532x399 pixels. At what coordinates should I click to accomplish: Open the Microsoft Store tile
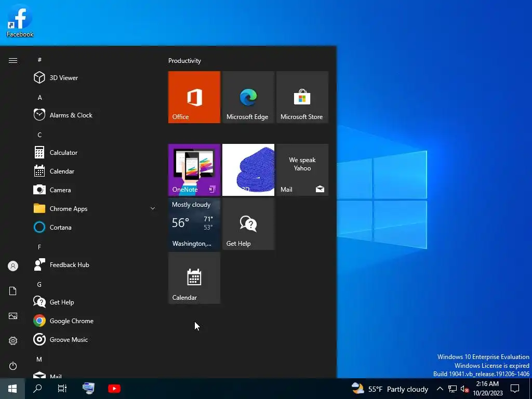coord(302,97)
